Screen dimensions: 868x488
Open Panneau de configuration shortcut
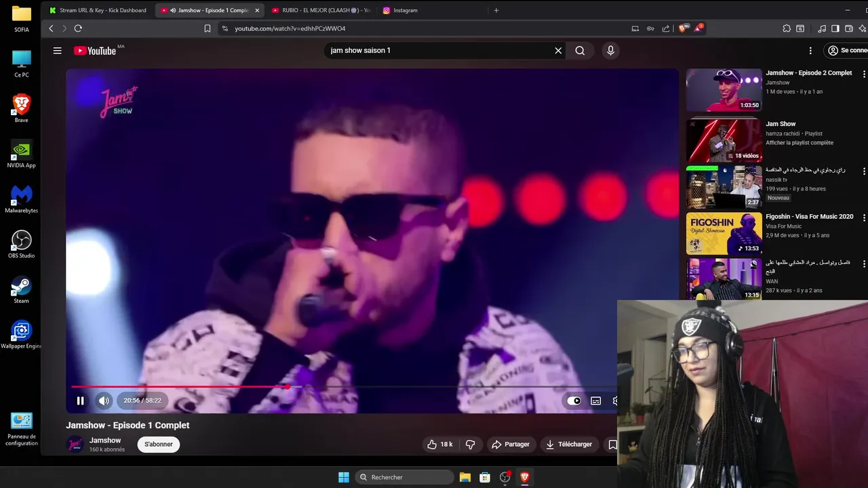[x=22, y=429]
